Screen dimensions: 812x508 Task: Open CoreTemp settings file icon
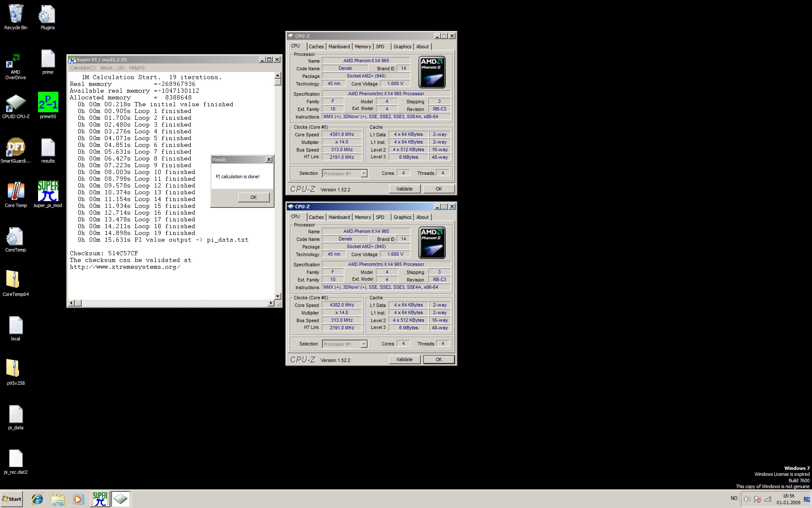click(16, 240)
